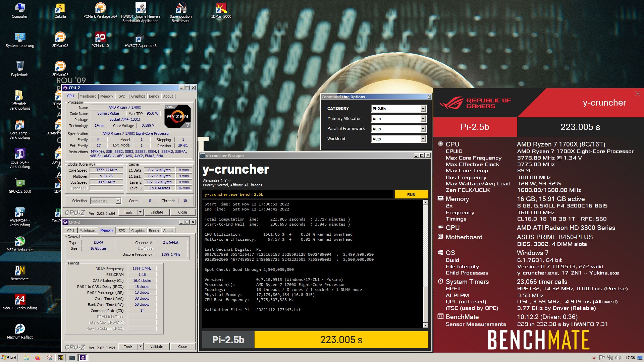Click y-cruncher output scrollbar down arrow
This screenshot has width=644, height=362.
pos(425,325)
